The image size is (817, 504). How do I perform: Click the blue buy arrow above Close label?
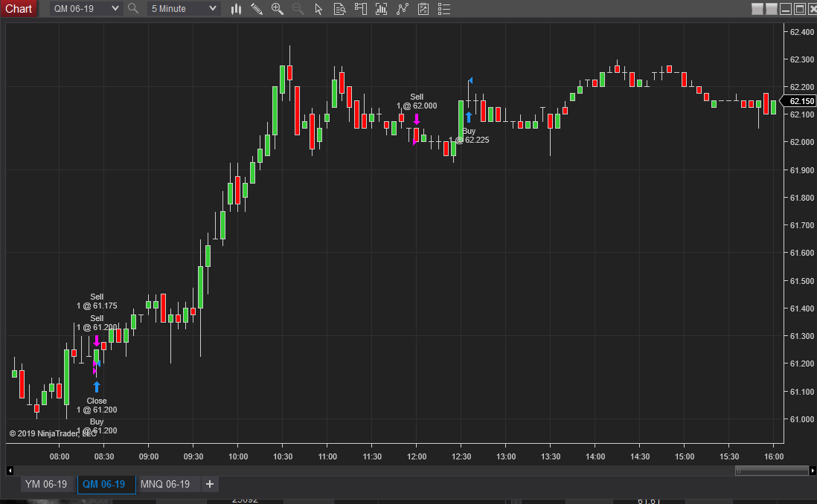pyautogui.click(x=97, y=387)
